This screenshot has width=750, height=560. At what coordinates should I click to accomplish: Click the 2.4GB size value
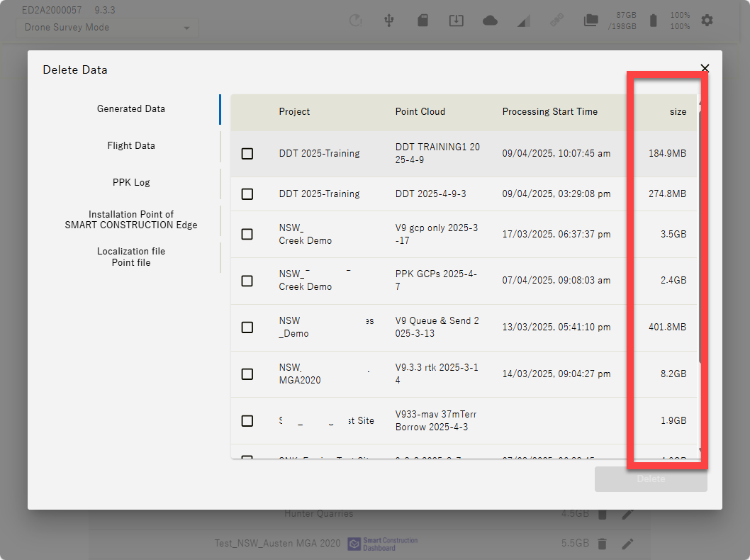(673, 281)
